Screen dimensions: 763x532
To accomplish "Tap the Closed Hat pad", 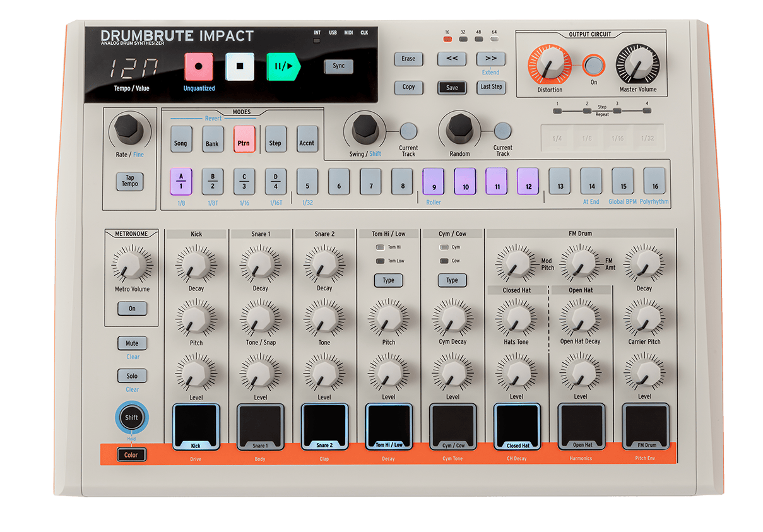I will click(516, 424).
